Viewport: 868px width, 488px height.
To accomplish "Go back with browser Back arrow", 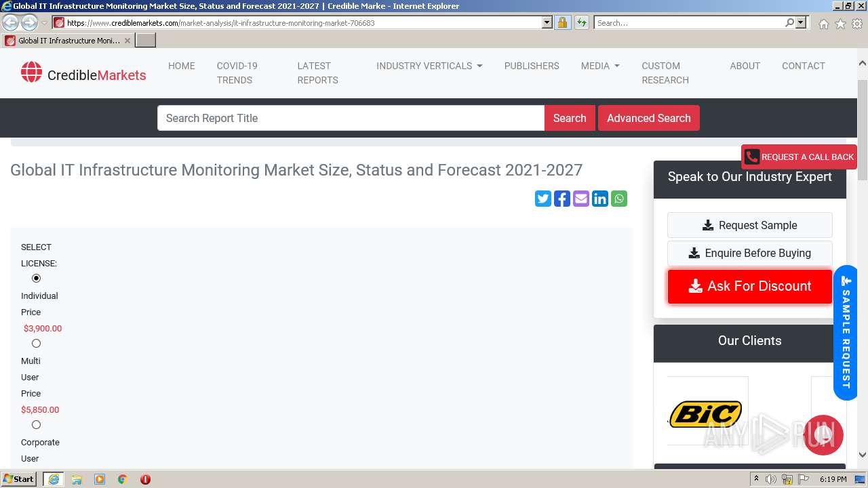I will (x=11, y=22).
